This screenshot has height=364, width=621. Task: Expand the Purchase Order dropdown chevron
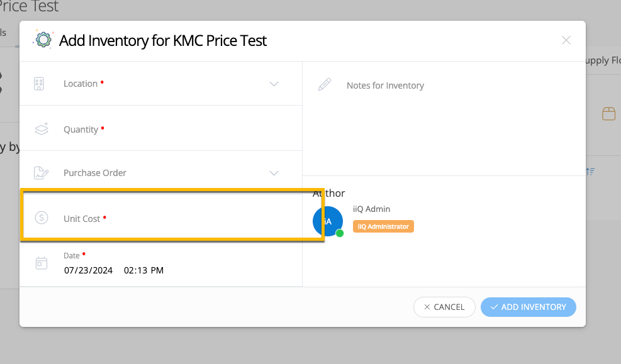[274, 174]
